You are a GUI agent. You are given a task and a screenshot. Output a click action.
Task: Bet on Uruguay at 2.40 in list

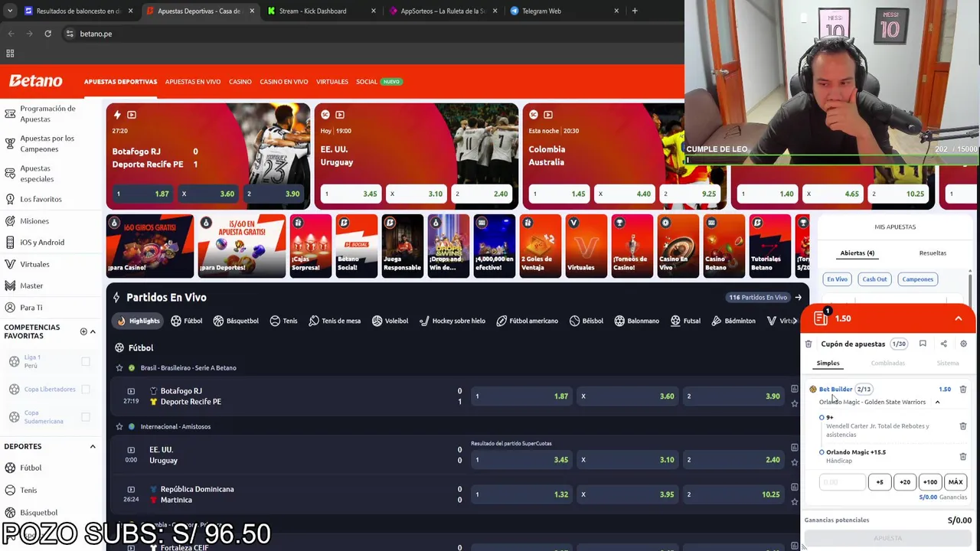tap(733, 460)
